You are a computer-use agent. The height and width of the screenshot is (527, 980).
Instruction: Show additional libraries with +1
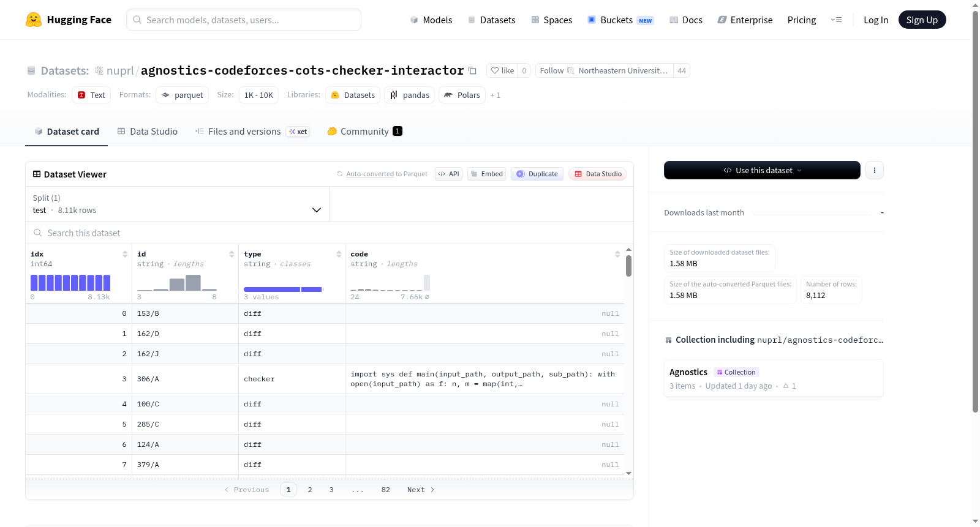tap(495, 95)
